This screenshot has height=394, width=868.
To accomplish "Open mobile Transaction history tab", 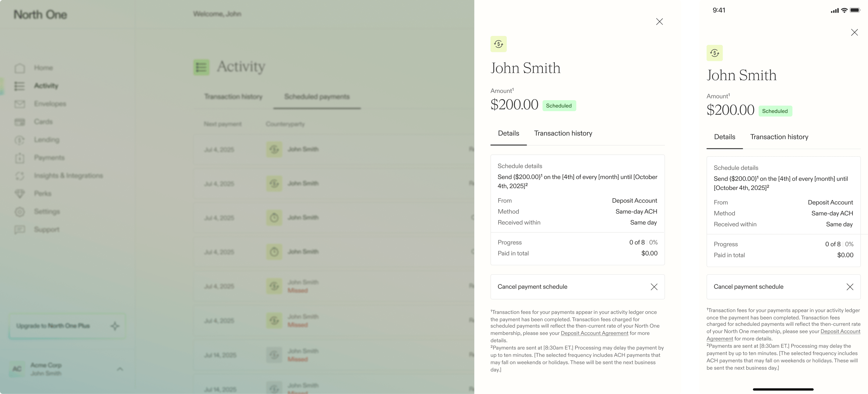I will point(779,137).
